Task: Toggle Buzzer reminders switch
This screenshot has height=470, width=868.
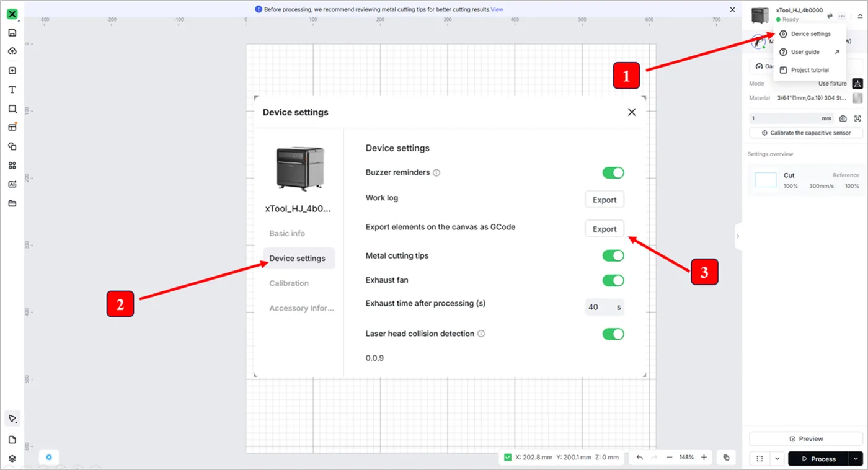Action: (x=613, y=172)
